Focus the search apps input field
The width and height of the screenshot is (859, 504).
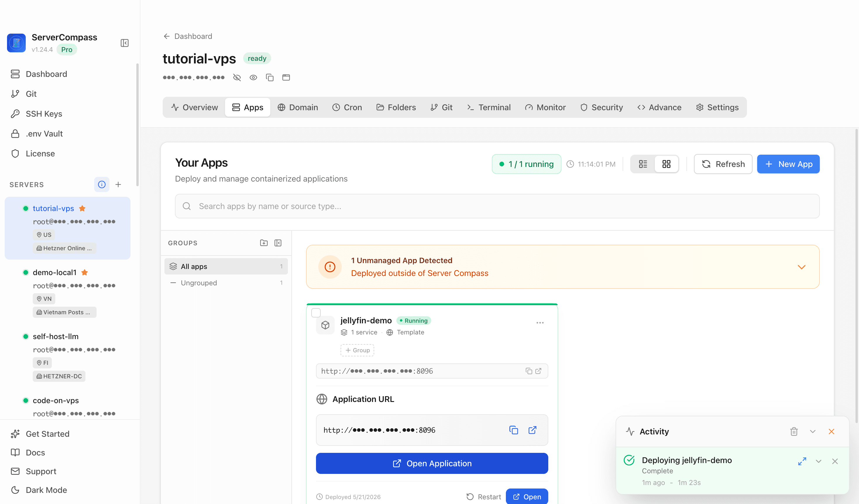497,206
